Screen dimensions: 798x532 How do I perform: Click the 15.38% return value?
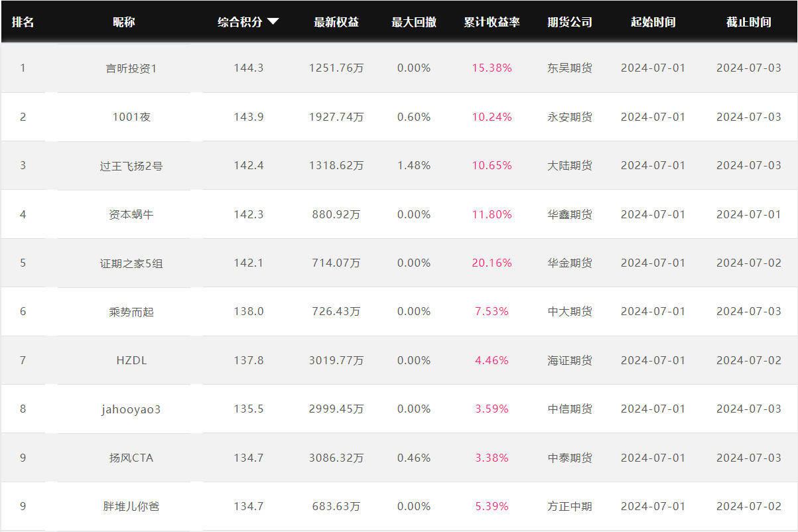tap(492, 68)
